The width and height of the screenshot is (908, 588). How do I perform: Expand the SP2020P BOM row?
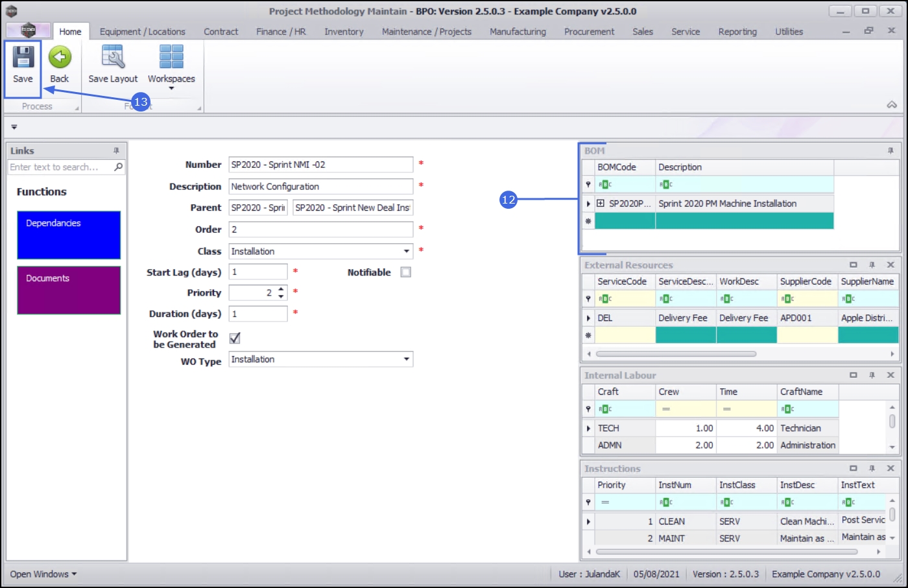601,204
